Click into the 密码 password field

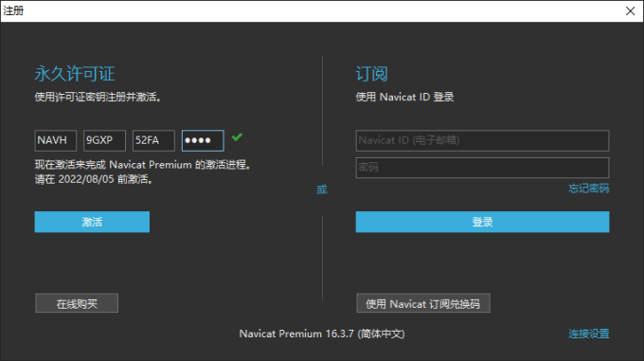(x=482, y=168)
